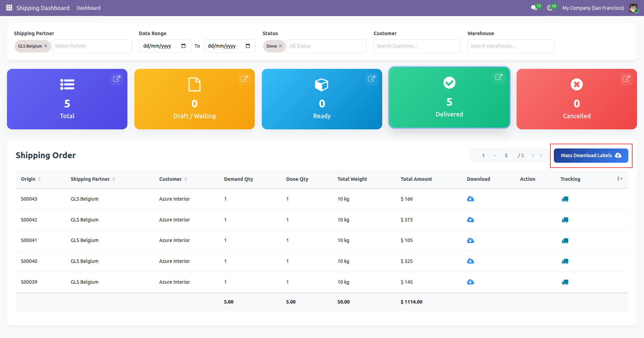This screenshot has width=644, height=338.
Task: Open the Dashboard menu item
Action: (88, 8)
